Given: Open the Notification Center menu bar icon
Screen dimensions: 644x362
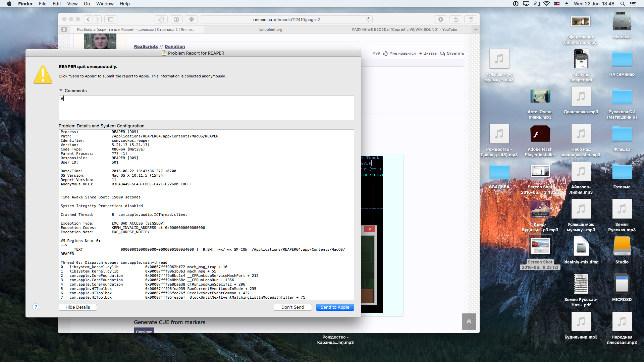Looking at the screenshot, I should (633, 4).
